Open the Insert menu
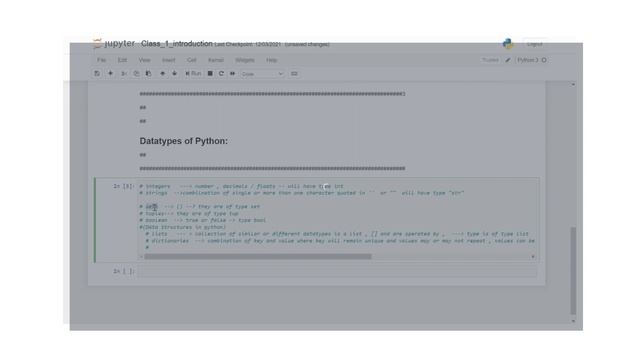 coord(168,60)
